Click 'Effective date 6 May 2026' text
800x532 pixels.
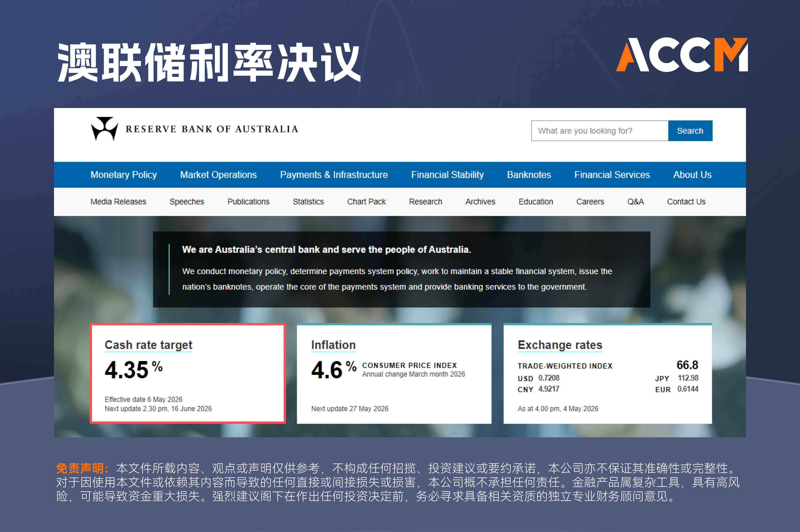(143, 399)
